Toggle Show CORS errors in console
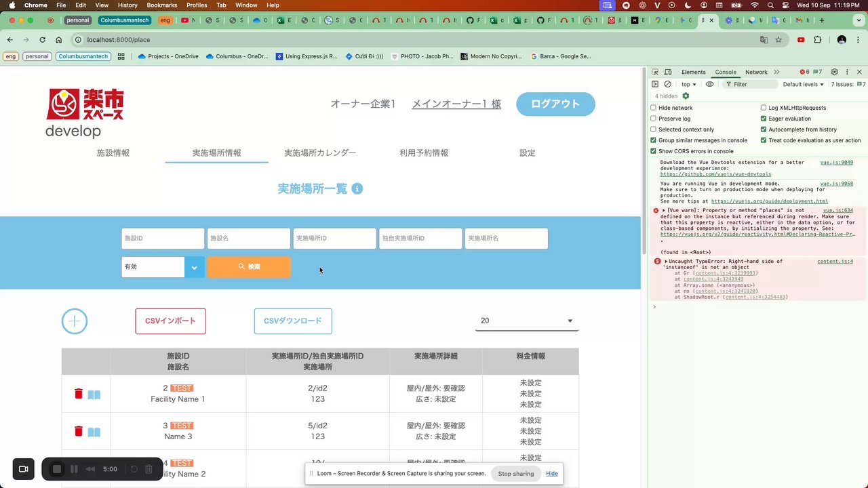This screenshot has height=488, width=868. coord(654,151)
